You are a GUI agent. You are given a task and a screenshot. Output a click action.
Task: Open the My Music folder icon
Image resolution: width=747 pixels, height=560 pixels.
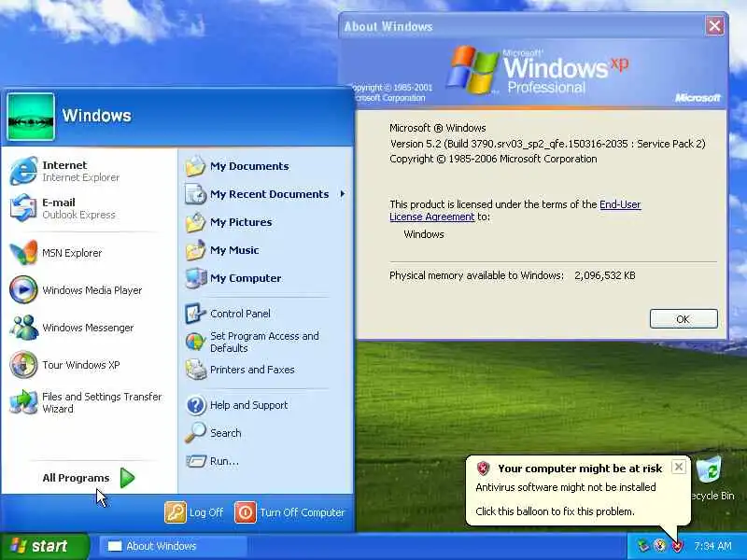point(195,250)
